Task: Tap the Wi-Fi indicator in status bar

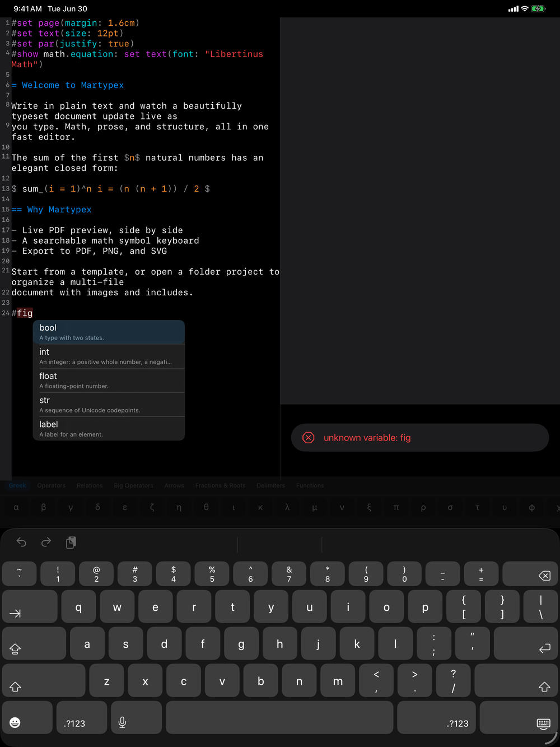Action: point(525,9)
